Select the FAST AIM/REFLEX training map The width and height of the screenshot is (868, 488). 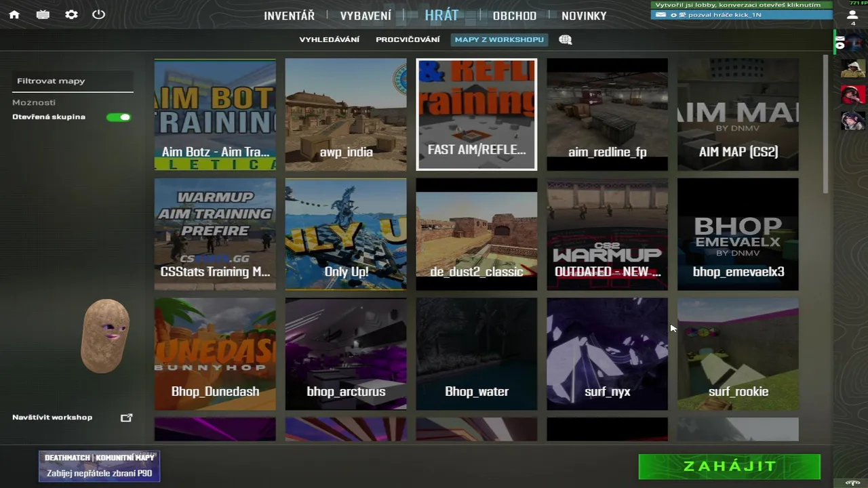click(477, 115)
